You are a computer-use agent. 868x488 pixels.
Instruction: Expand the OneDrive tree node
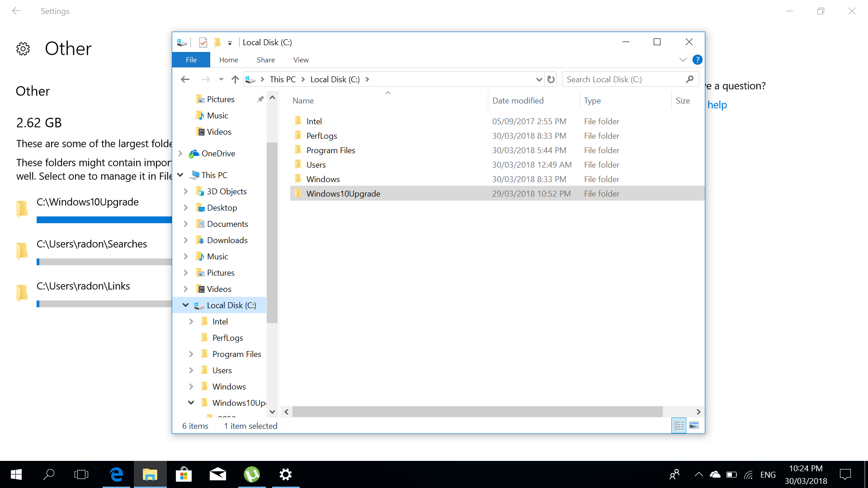[x=180, y=154]
